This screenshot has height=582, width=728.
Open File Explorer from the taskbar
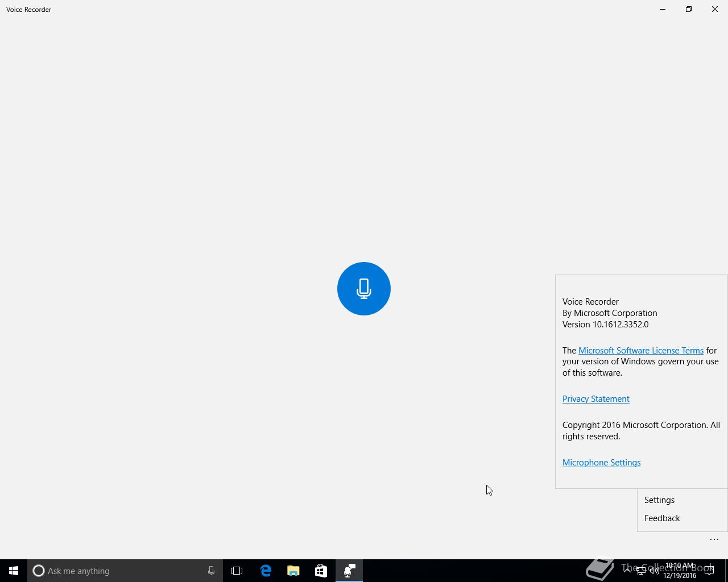293,571
